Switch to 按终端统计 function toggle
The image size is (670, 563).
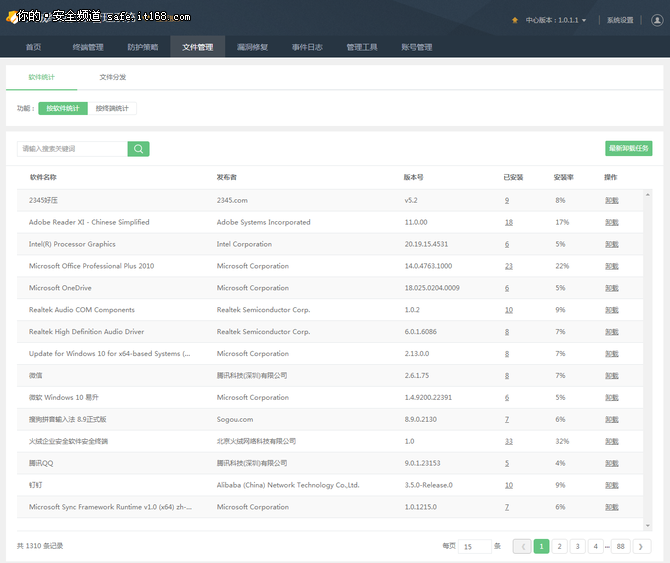[112, 108]
